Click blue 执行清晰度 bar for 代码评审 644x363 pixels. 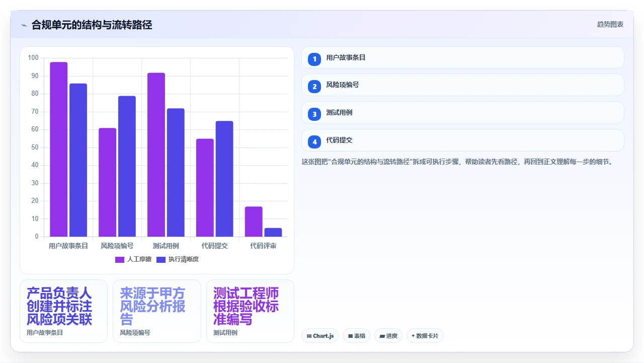[273, 232]
